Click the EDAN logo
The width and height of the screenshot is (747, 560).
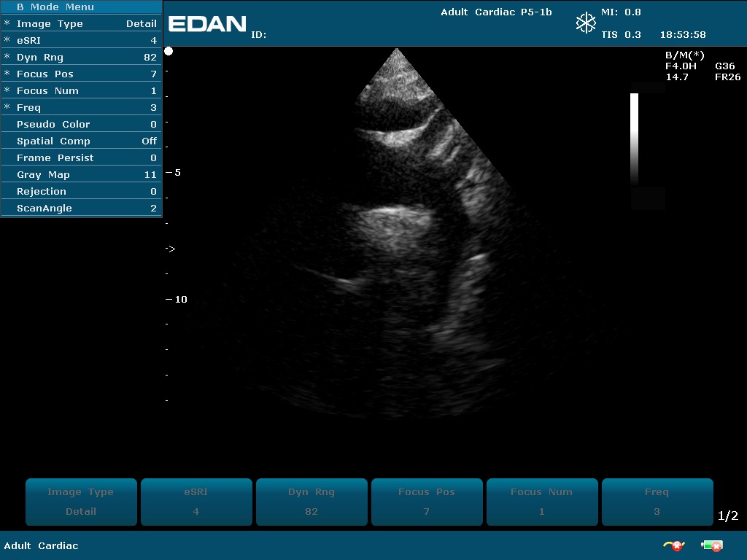[207, 24]
